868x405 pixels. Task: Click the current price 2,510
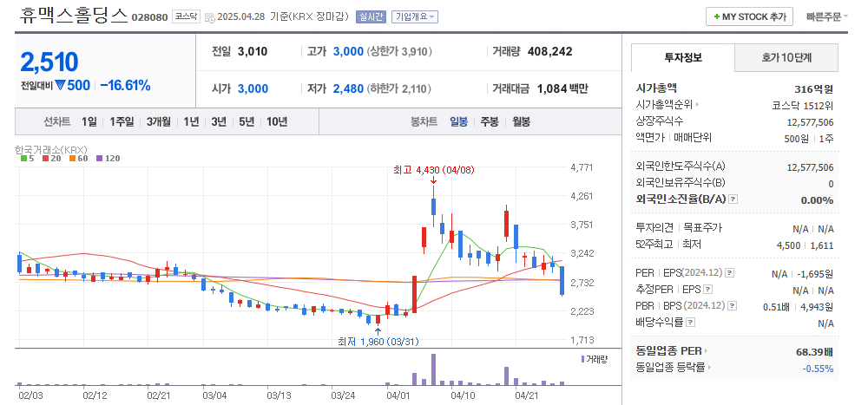coord(49,62)
